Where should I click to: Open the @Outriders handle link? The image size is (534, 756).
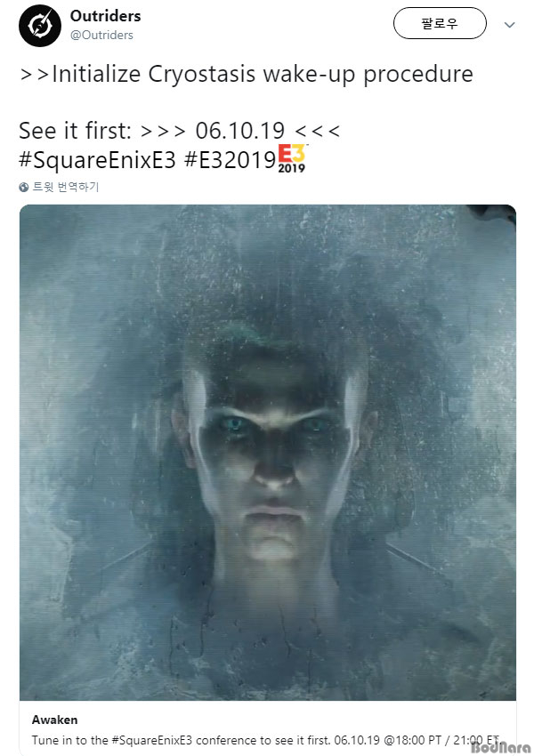click(x=101, y=36)
